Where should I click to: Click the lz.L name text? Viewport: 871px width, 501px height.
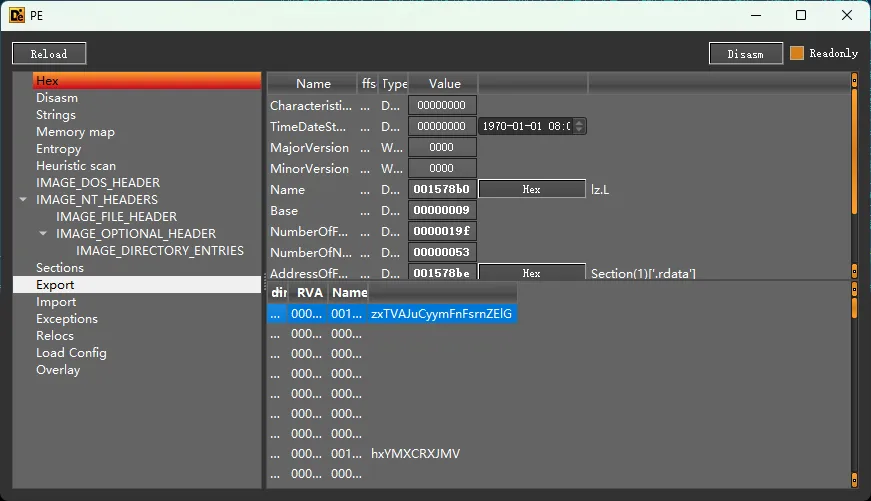point(600,190)
